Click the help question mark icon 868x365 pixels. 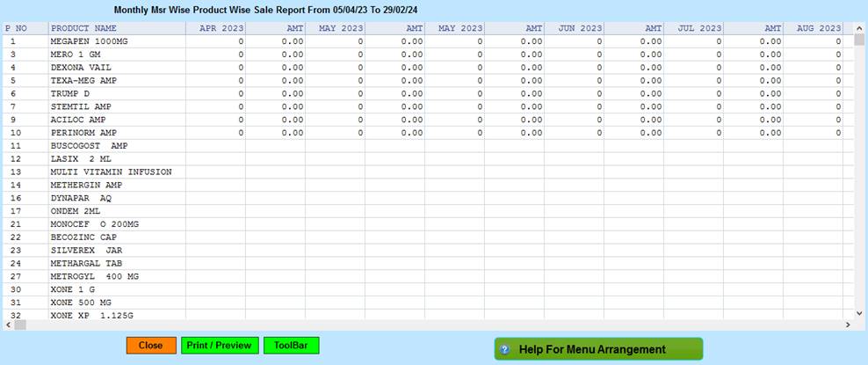pos(505,350)
